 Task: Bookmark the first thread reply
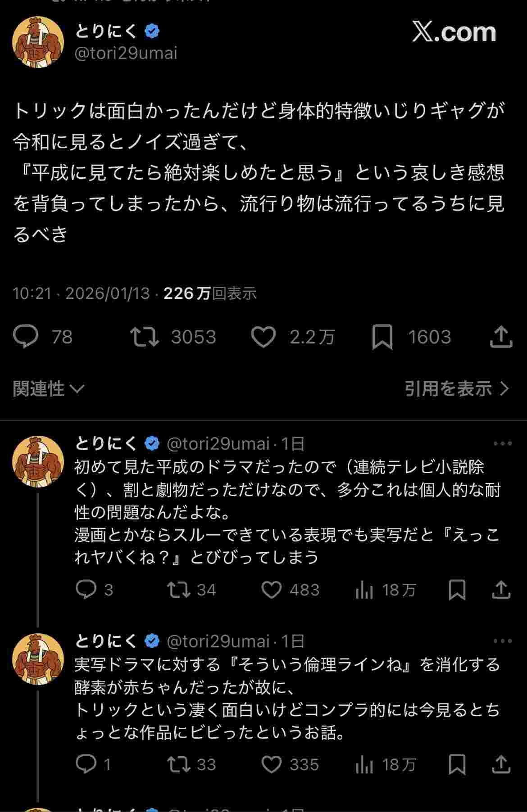[457, 590]
